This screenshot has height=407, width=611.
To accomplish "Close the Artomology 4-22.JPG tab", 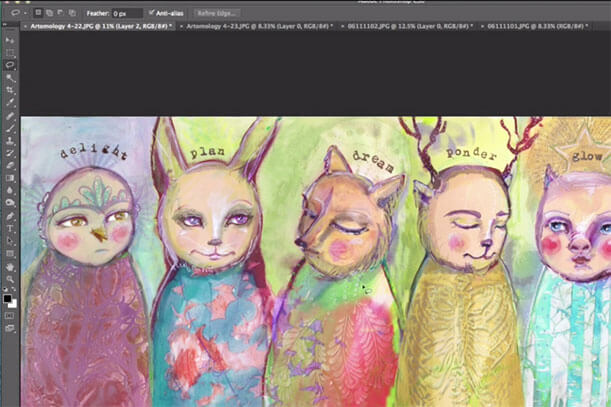I will [x=25, y=27].
